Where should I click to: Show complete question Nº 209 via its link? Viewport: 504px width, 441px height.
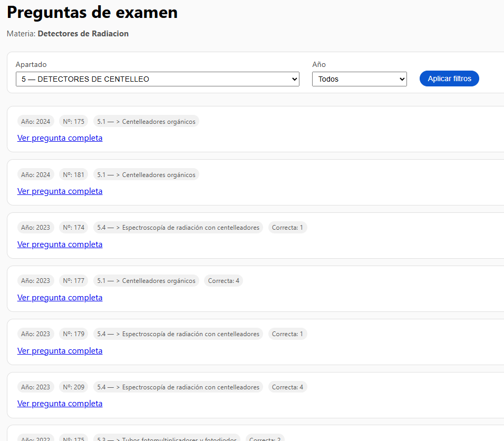(x=60, y=404)
